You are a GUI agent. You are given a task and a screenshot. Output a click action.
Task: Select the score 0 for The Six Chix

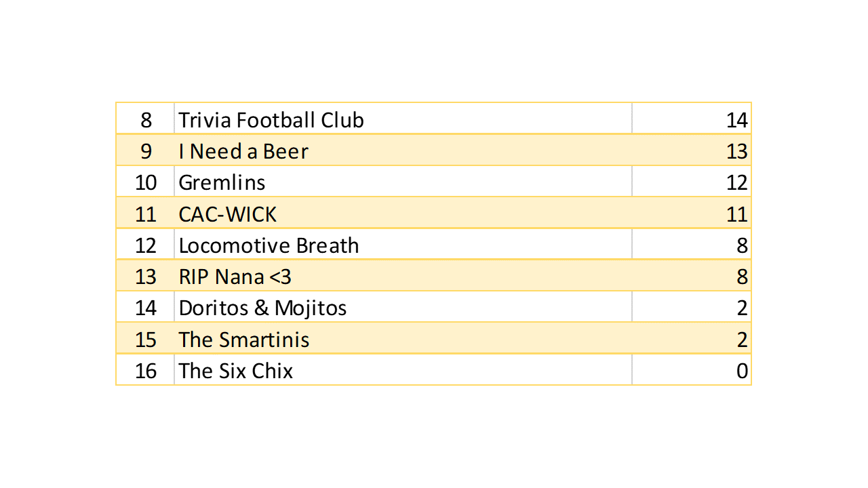[742, 371]
